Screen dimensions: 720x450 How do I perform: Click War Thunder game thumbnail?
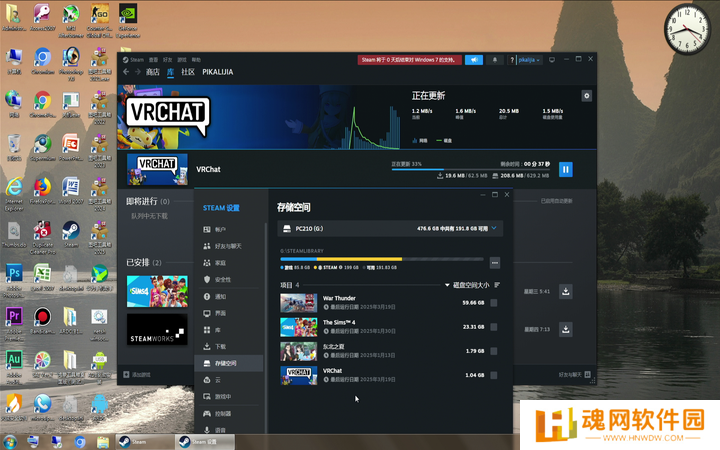coord(298,303)
